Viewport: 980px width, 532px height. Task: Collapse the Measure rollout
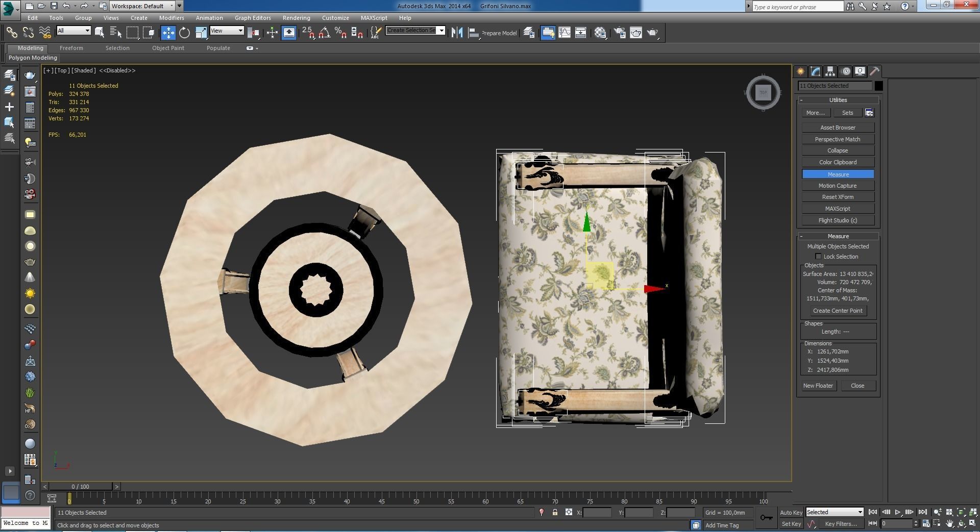click(838, 236)
